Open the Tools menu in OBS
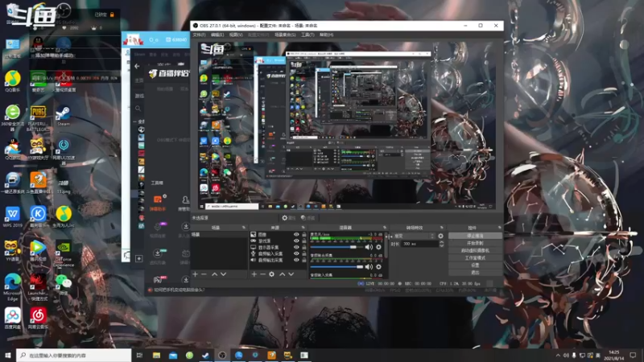The width and height of the screenshot is (644, 362). point(308,35)
